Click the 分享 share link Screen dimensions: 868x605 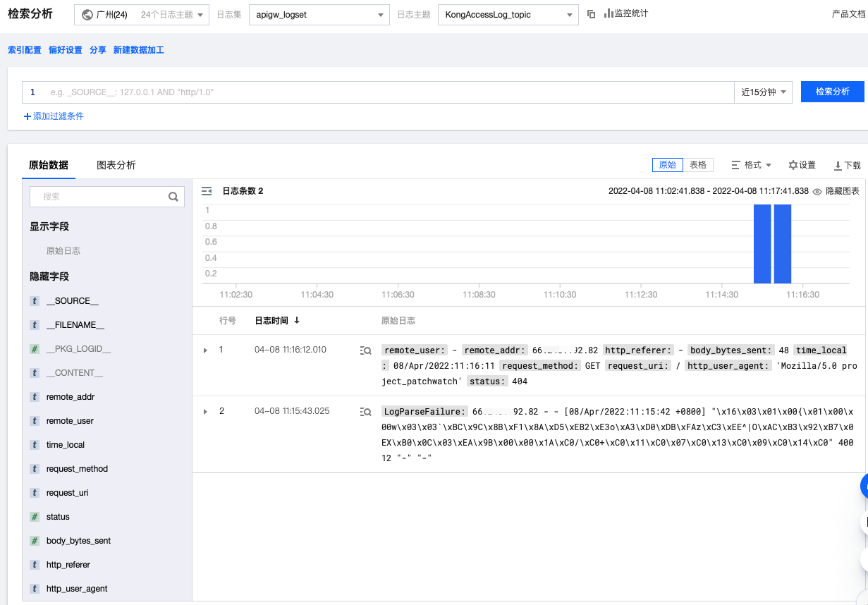pos(98,50)
